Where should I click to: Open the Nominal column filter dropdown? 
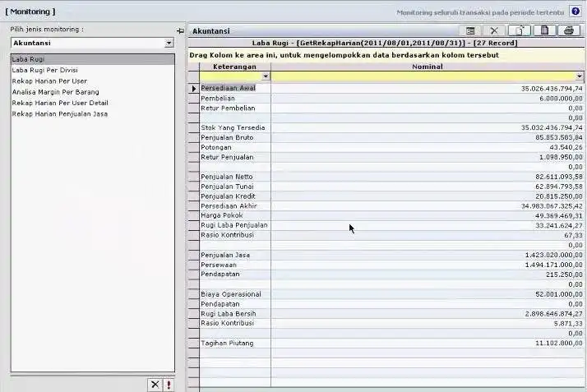coord(580,76)
